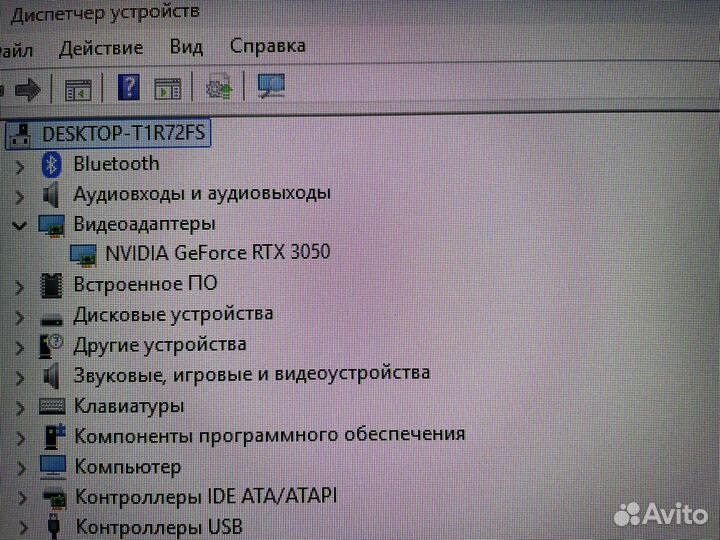This screenshot has width=720, height=540.
Task: Open the Вид menu
Action: click(x=186, y=47)
